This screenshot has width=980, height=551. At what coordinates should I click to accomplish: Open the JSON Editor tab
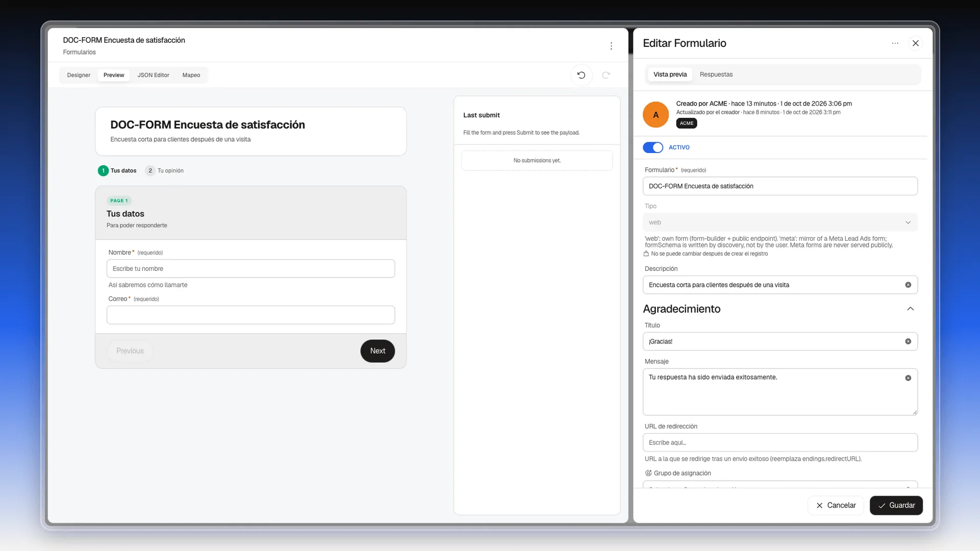pyautogui.click(x=153, y=75)
